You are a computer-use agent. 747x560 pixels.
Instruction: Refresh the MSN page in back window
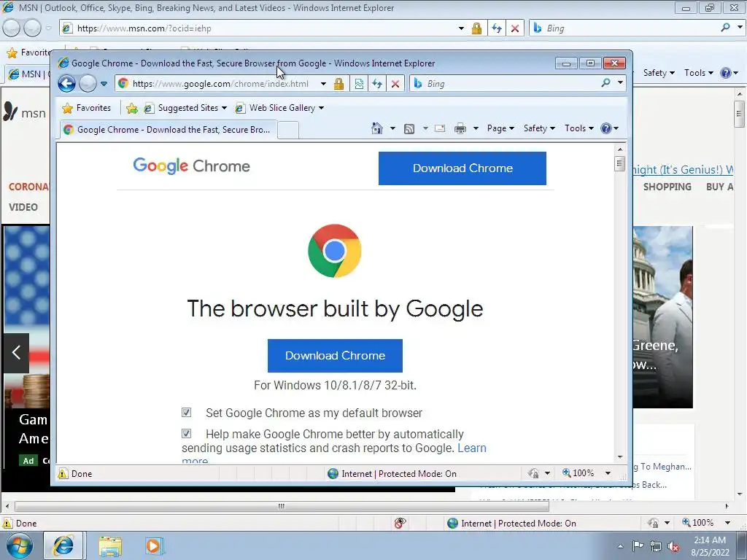pyautogui.click(x=497, y=28)
